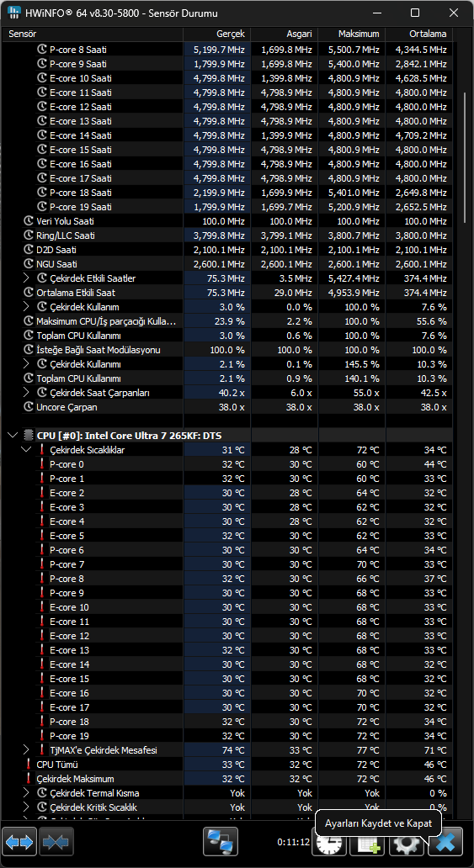Select the E-core 14 Saati row label
This screenshot has height=868, width=474.
pyautogui.click(x=80, y=135)
